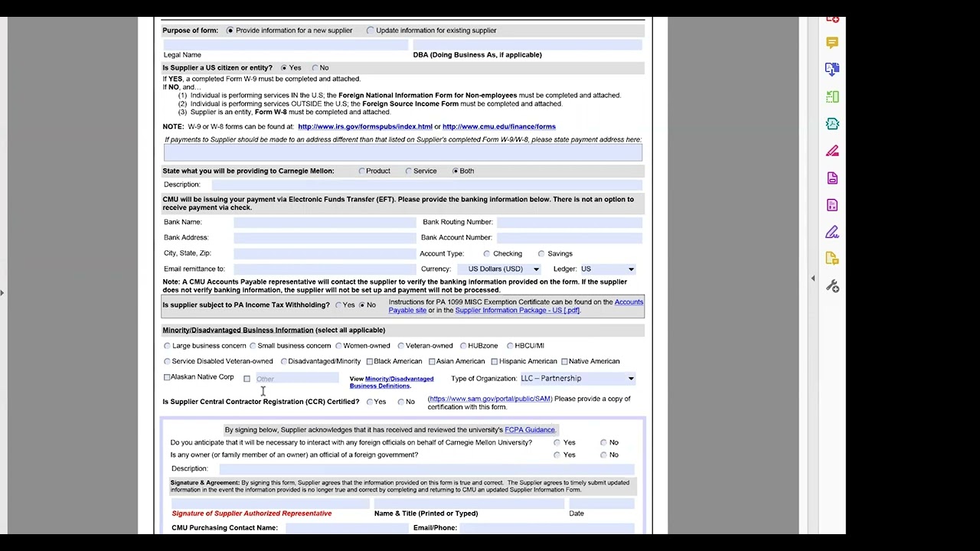Open the FCPA Guidance link
The image size is (980, 551).
coord(530,430)
